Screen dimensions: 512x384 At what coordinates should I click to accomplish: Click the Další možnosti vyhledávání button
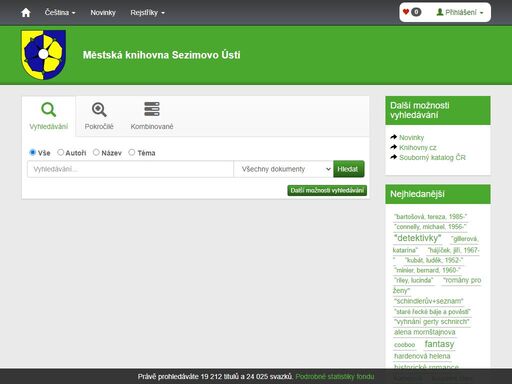(327, 190)
